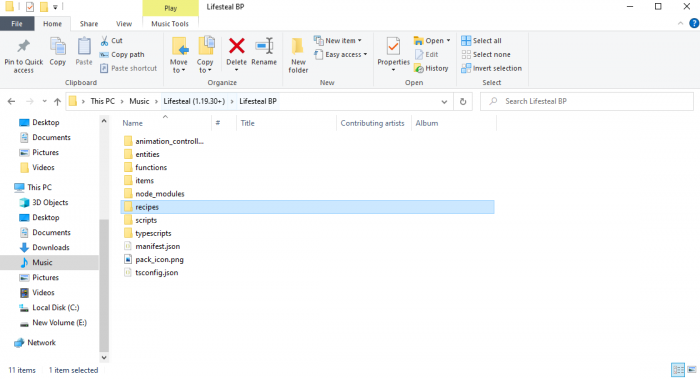This screenshot has width=700, height=379.
Task: Click Invert selection
Action: 492,68
